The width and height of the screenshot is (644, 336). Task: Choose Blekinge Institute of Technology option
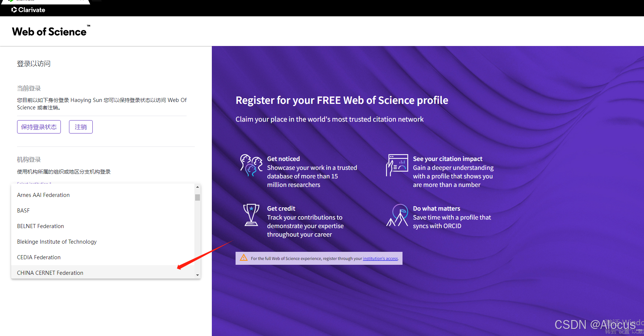coord(103,242)
